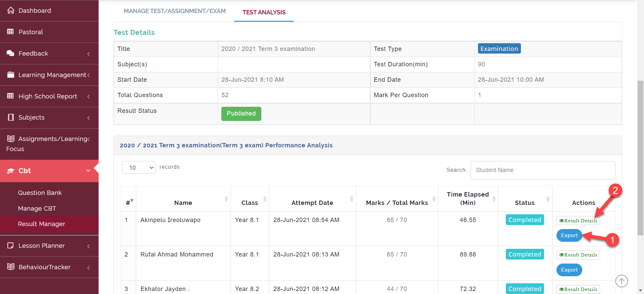Click the page vertical scrollbar
The width and height of the screenshot is (644, 294).
[640, 157]
